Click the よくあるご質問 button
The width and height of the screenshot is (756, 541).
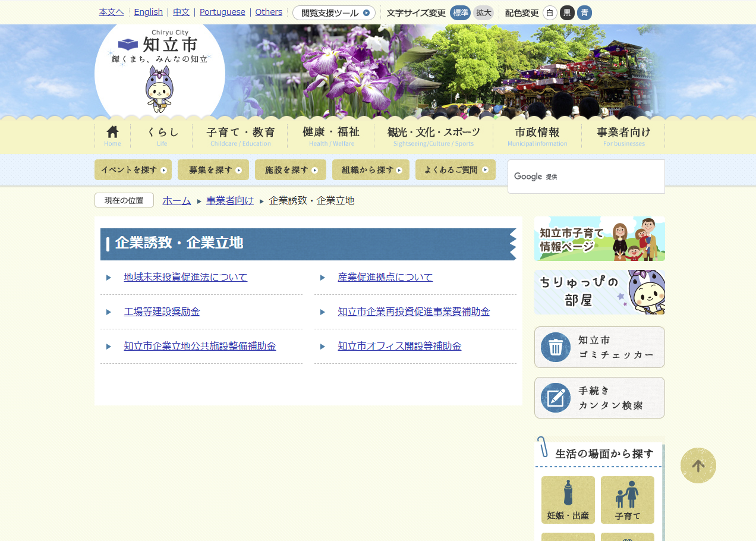click(455, 169)
